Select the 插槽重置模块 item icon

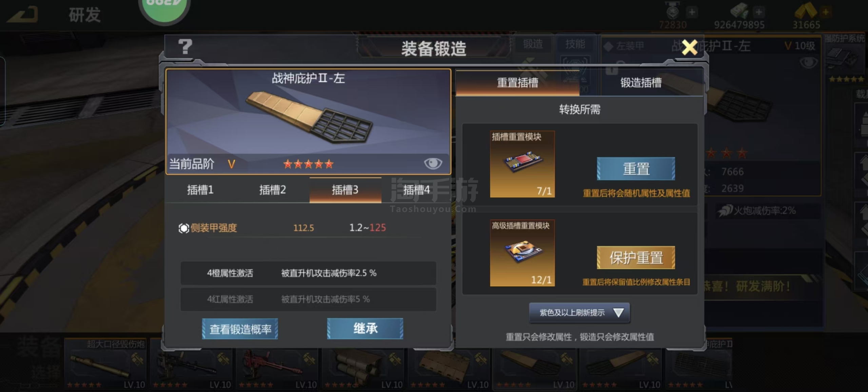pyautogui.click(x=522, y=164)
